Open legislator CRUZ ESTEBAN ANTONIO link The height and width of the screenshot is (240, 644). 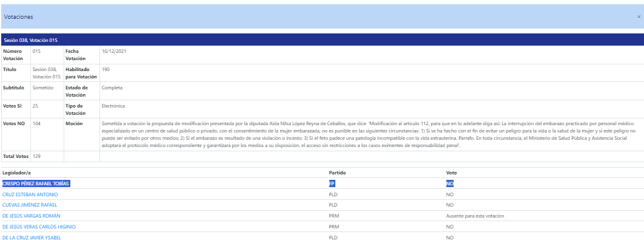(x=30, y=194)
